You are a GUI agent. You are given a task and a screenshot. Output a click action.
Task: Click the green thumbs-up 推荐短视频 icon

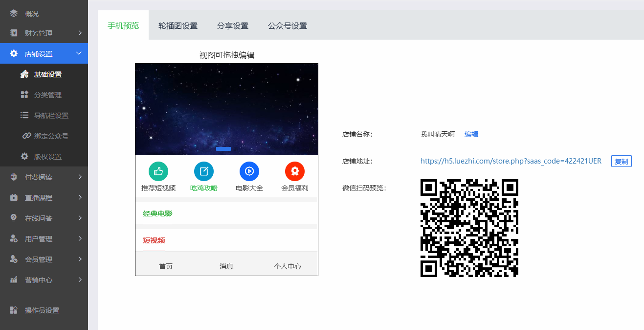pos(158,171)
